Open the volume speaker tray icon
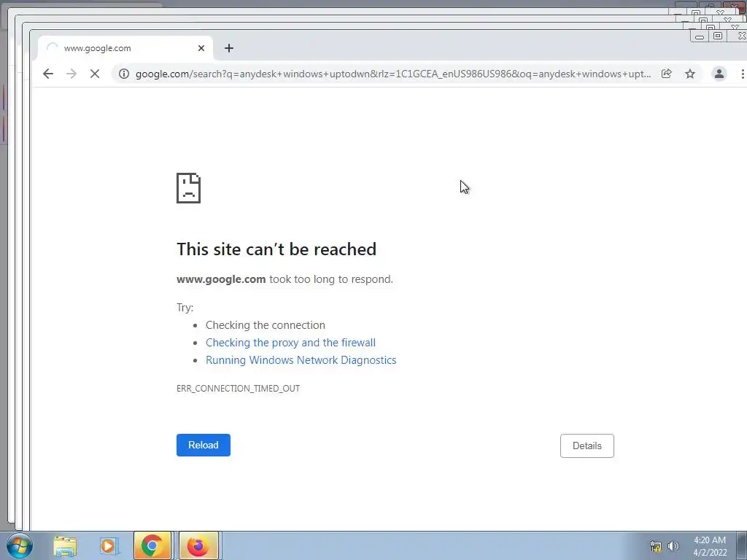The height and width of the screenshot is (560, 747). (673, 546)
